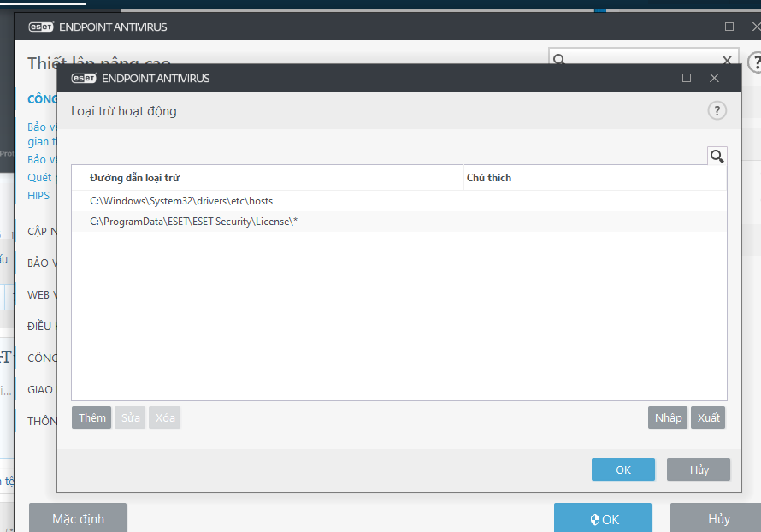This screenshot has height=532, width=761.
Task: Maximize the background Advanced setup window
Action: pyautogui.click(x=729, y=27)
